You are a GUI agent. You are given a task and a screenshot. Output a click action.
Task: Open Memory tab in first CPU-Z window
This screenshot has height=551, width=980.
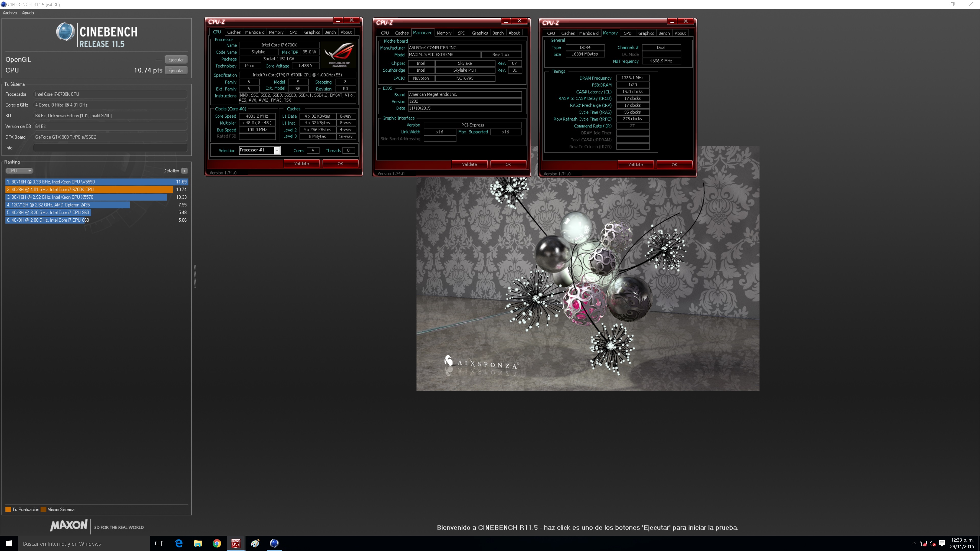click(x=276, y=32)
